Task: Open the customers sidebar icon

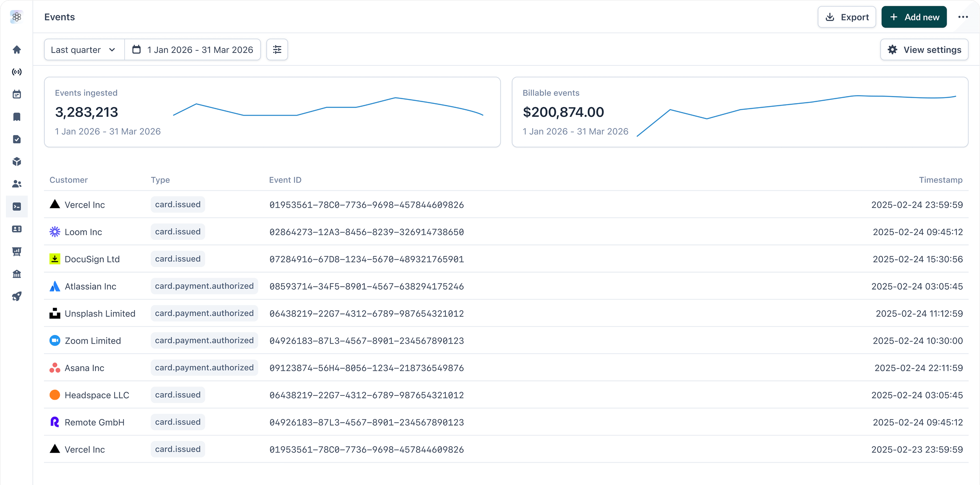Action: [17, 184]
